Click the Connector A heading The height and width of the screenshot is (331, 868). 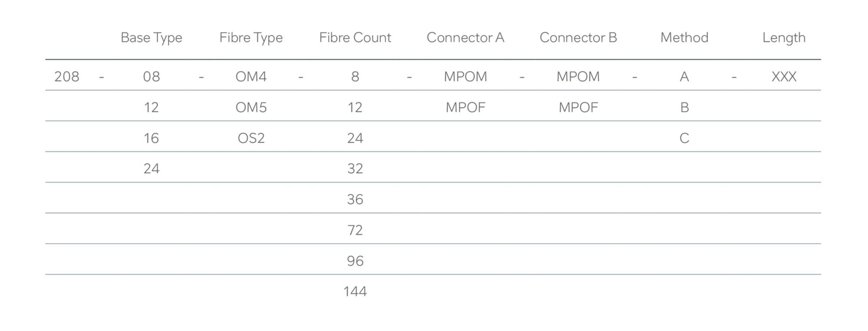coord(465,37)
